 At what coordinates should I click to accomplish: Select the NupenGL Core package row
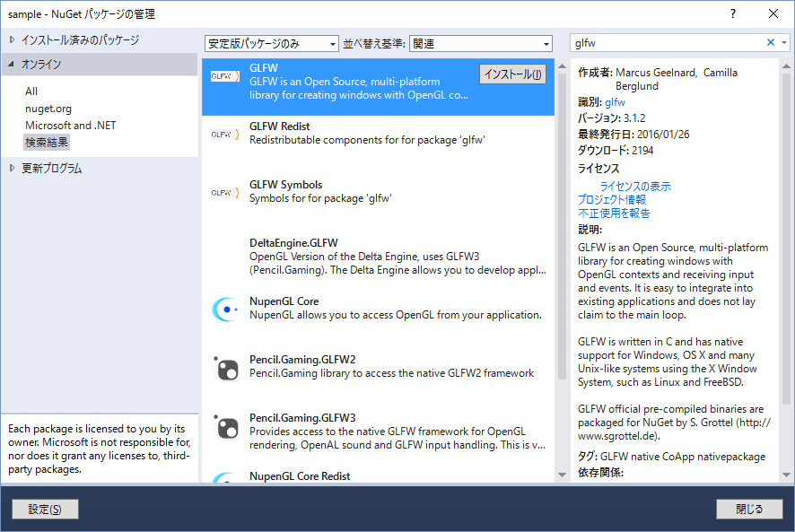[379, 320]
